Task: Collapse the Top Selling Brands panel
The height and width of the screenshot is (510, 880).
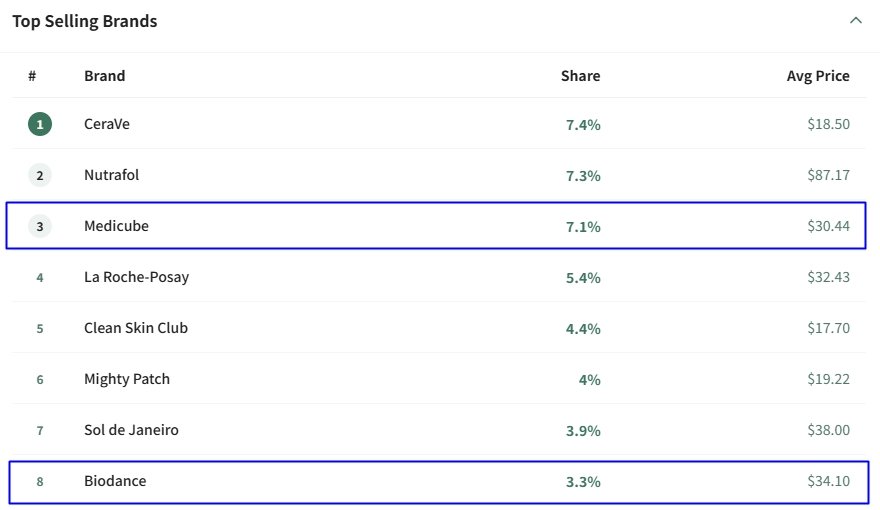Action: pyautogui.click(x=855, y=21)
